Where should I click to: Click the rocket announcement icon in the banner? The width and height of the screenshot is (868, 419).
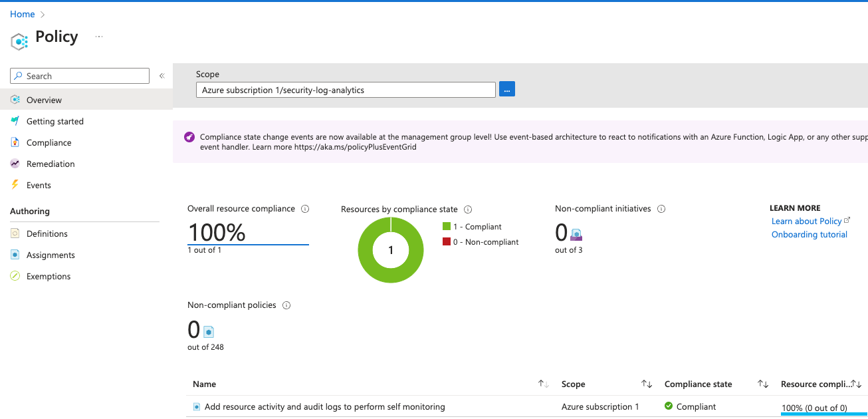[x=189, y=137]
